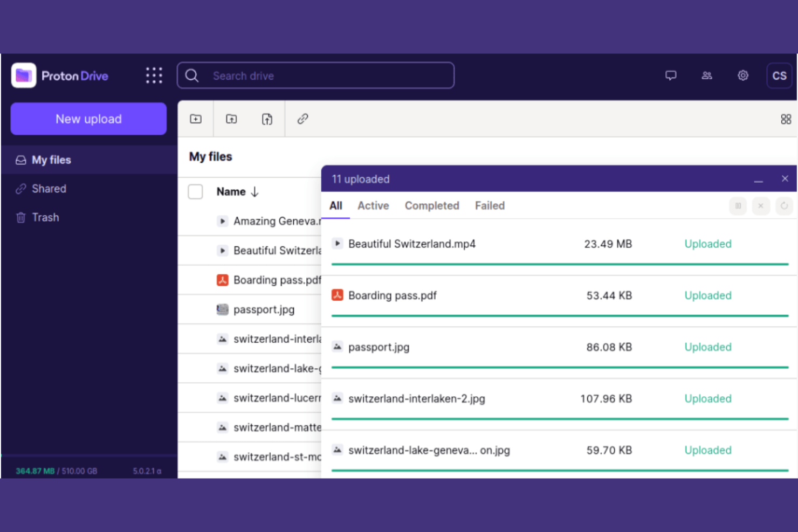The image size is (798, 532).
Task: Open Proton Drive settings gear
Action: coord(743,75)
